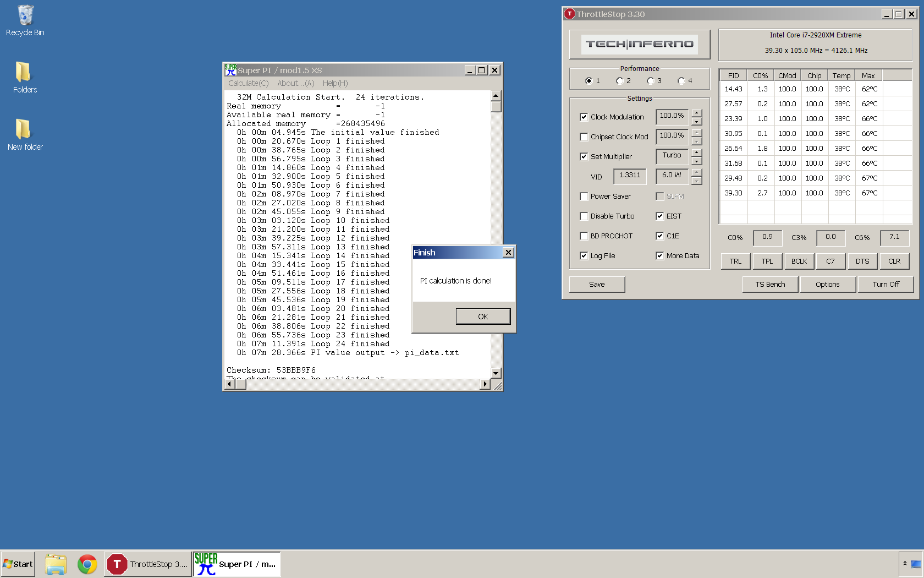
Task: Decrease Chipset Clock Mod with down arrow
Action: pyautogui.click(x=697, y=141)
